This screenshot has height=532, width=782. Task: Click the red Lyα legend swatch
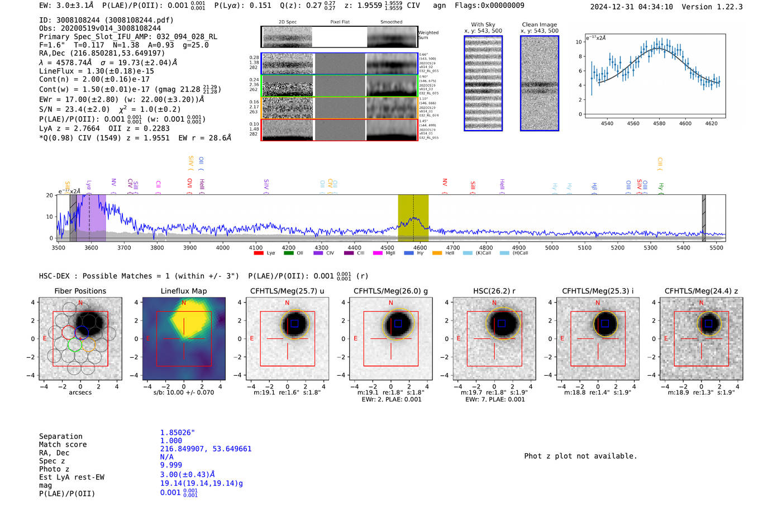[x=259, y=253]
